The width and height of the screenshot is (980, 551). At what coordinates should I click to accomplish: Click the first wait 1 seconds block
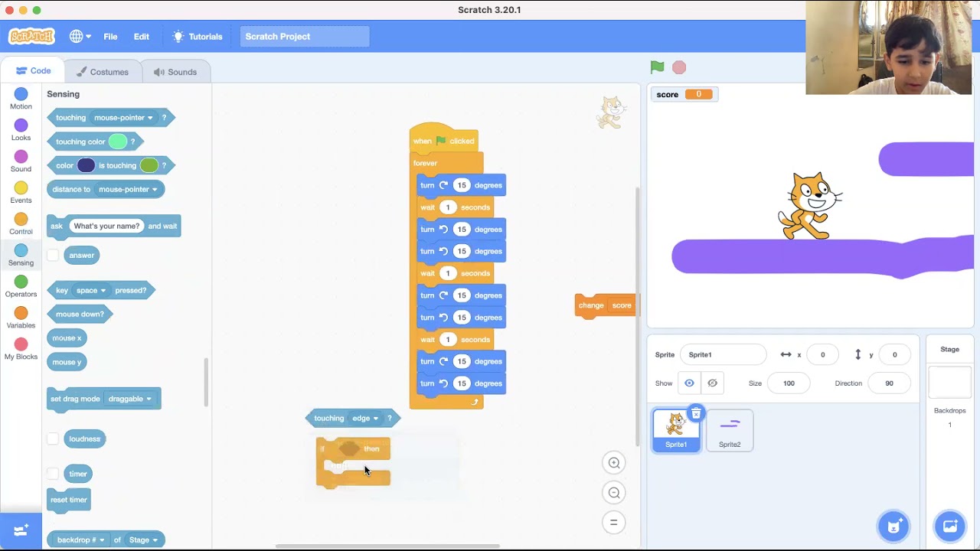pos(455,207)
